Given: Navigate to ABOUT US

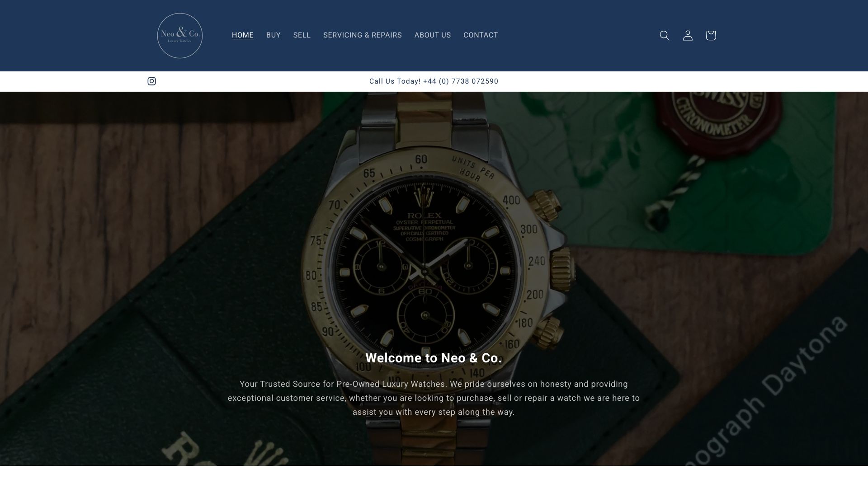Looking at the screenshot, I should point(433,35).
